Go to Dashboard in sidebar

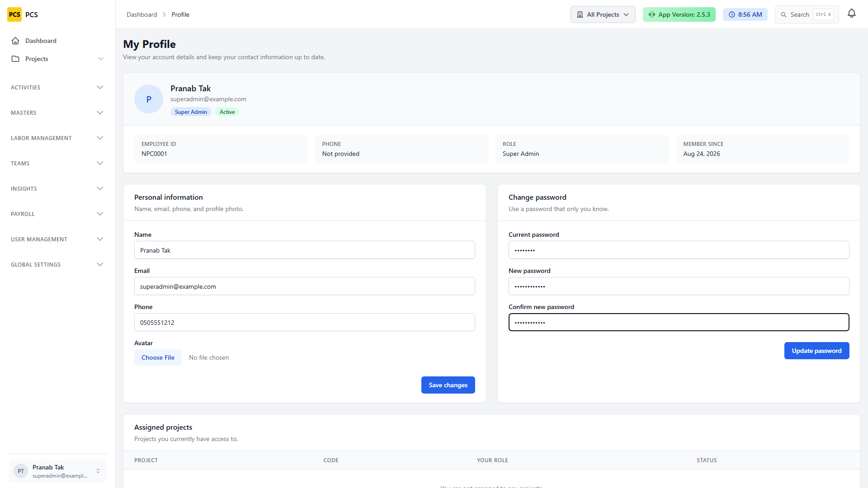pyautogui.click(x=57, y=41)
